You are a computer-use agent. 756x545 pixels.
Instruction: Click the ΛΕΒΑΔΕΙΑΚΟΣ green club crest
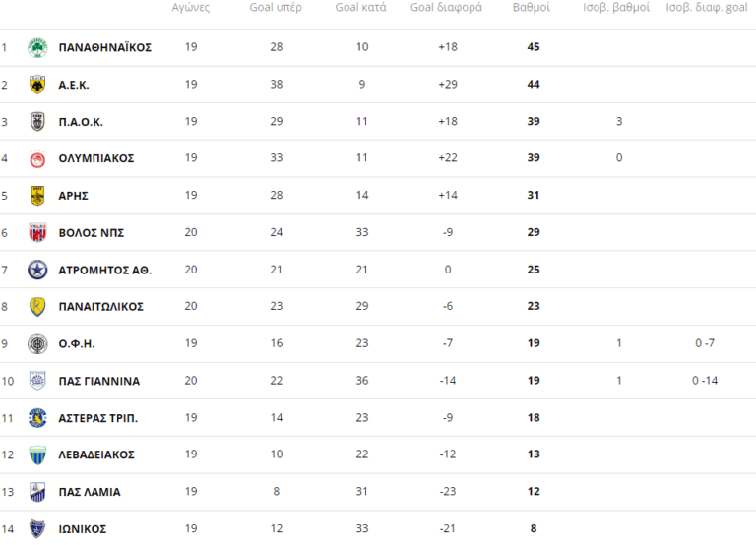pyautogui.click(x=37, y=455)
